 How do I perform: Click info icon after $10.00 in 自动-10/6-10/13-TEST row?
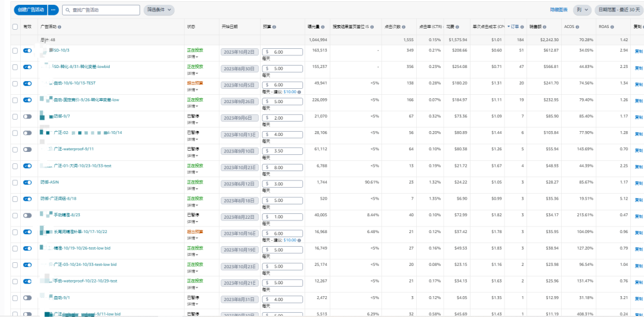pos(299,92)
